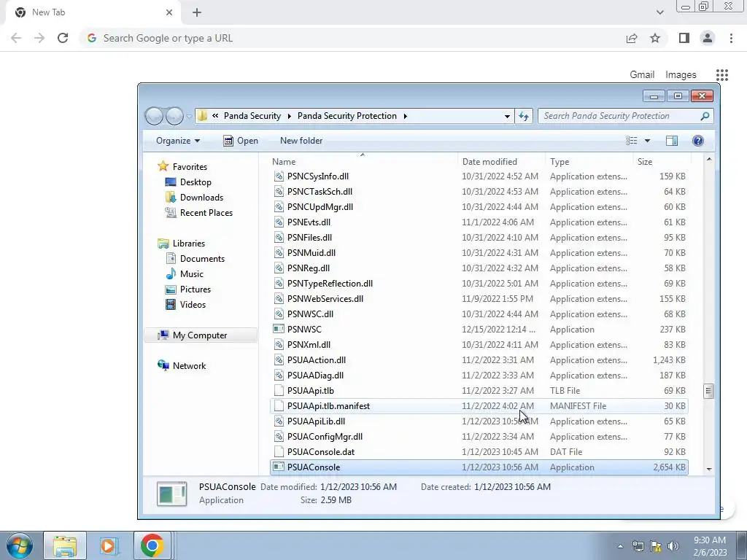
Task: Select Music library
Action: pyautogui.click(x=192, y=274)
